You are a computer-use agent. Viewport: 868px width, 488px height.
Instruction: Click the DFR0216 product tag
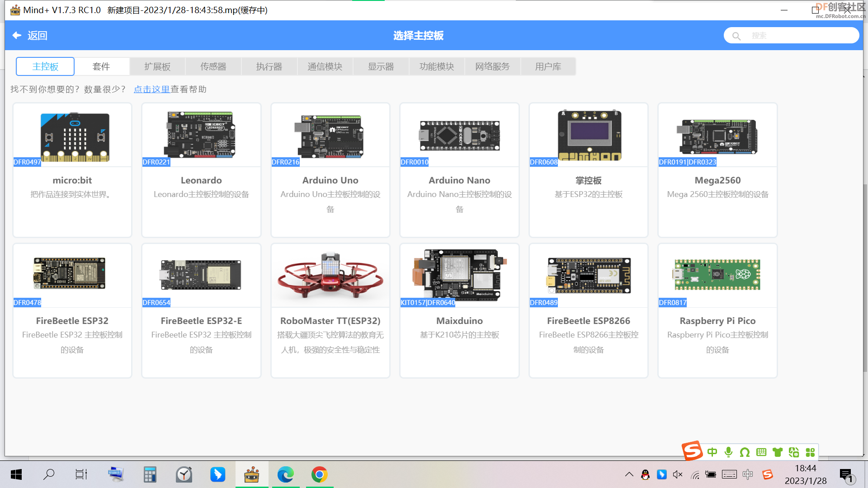tap(285, 162)
